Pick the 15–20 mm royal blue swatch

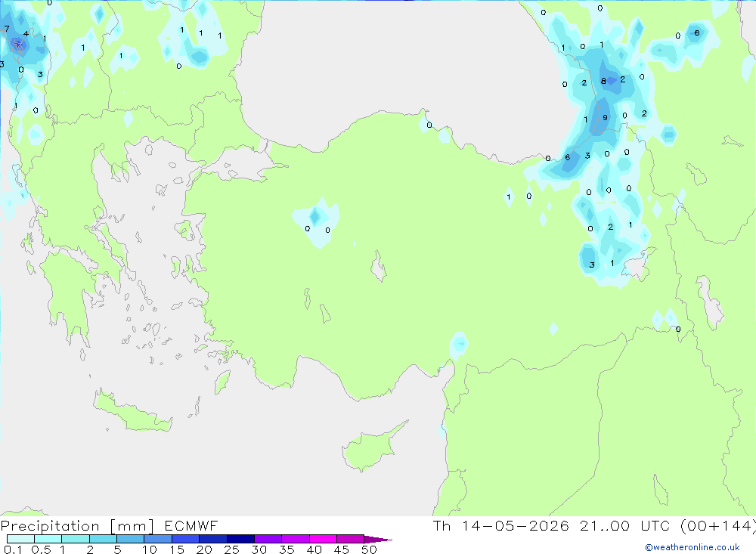186,539
